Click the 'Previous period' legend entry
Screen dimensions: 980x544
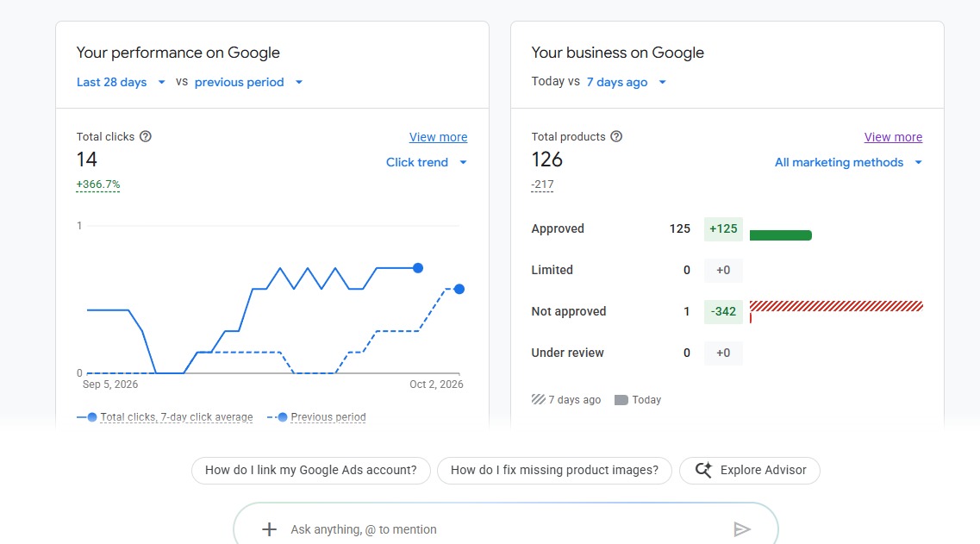(x=317, y=417)
